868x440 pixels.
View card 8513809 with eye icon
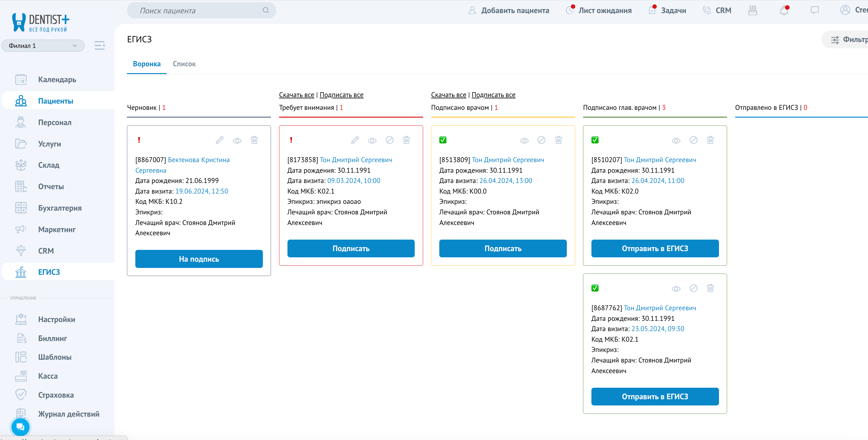524,140
